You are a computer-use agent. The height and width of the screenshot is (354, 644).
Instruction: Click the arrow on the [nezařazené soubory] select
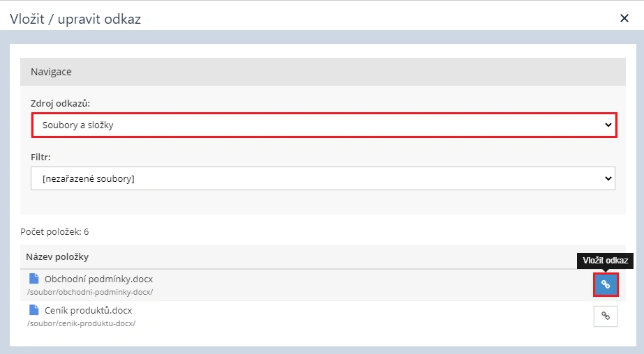608,178
